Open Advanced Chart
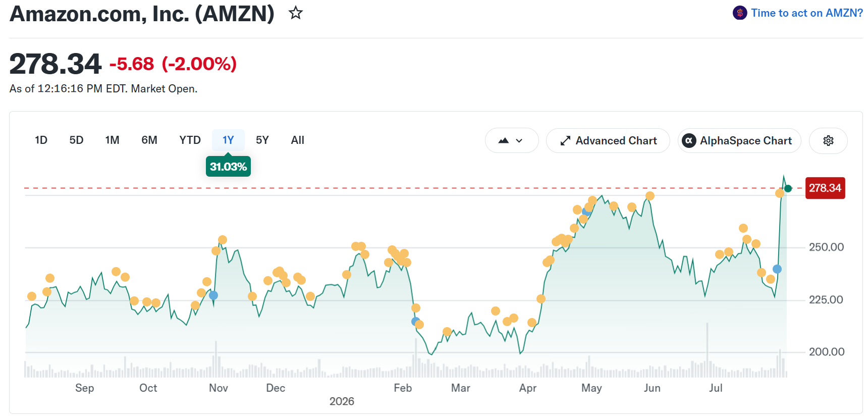The height and width of the screenshot is (420, 868). 608,141
